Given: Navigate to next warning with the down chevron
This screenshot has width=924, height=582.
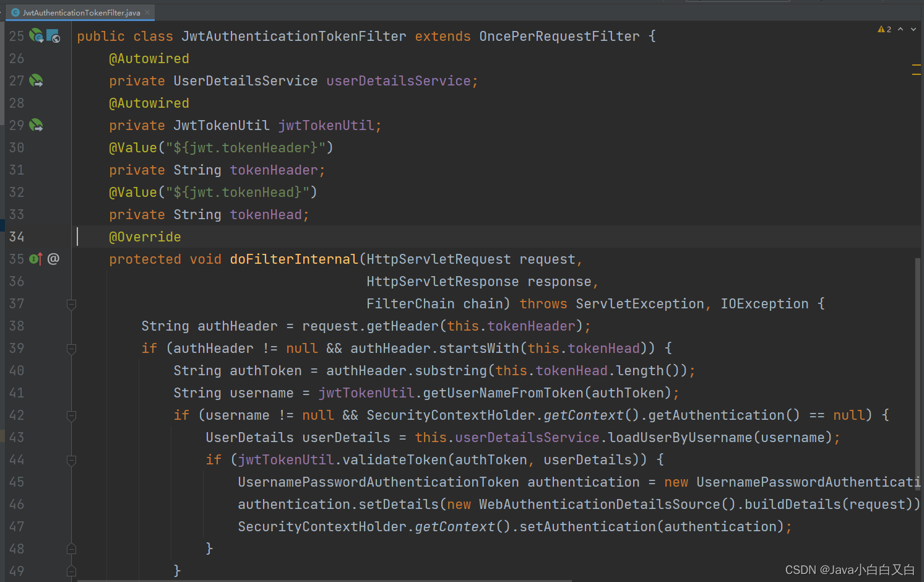Looking at the screenshot, I should coord(913,28).
